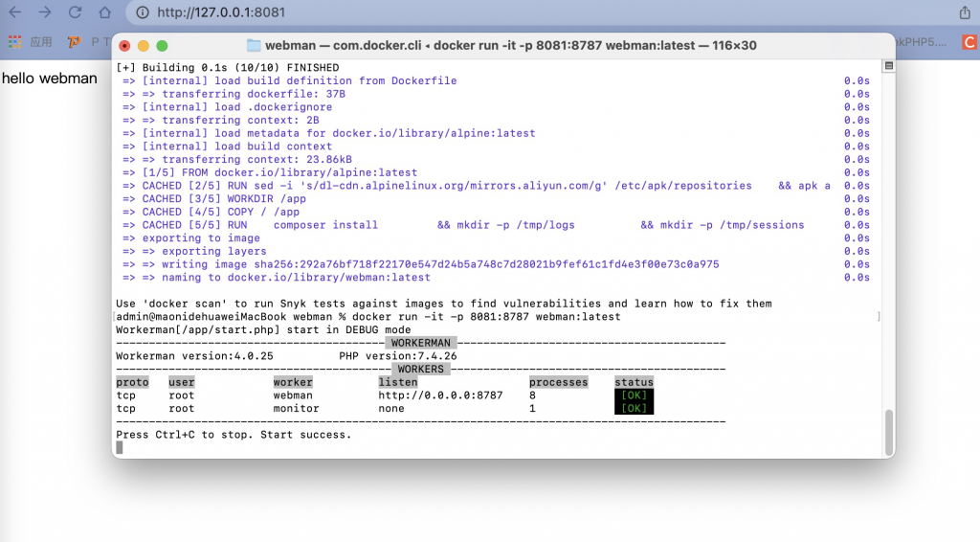Viewport: 980px width, 542px height.
Task: Click 'Workerman version:4.0.25' text
Action: click(x=194, y=356)
